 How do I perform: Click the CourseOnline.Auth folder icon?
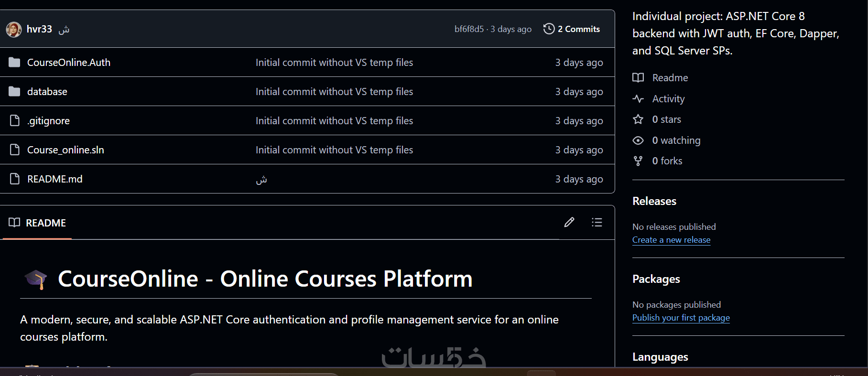[15, 63]
